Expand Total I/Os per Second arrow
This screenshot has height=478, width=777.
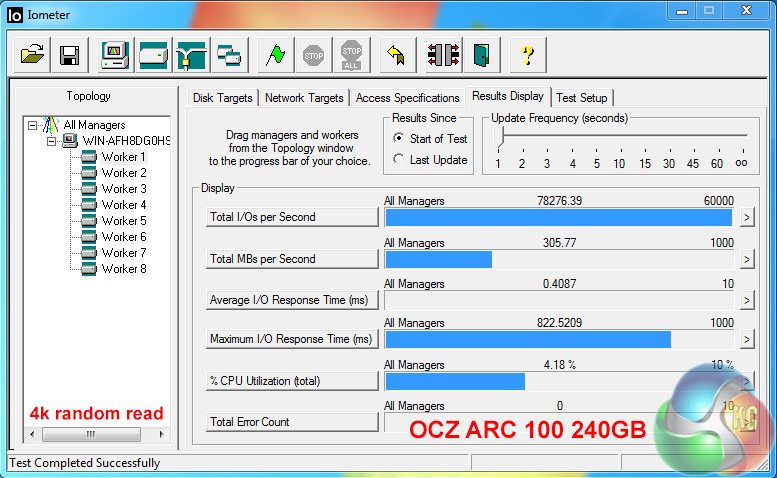coord(747,217)
